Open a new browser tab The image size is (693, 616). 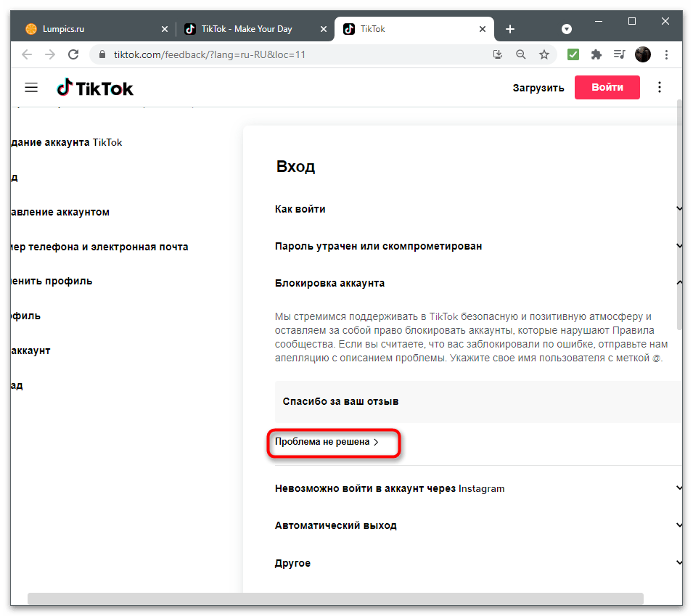510,29
